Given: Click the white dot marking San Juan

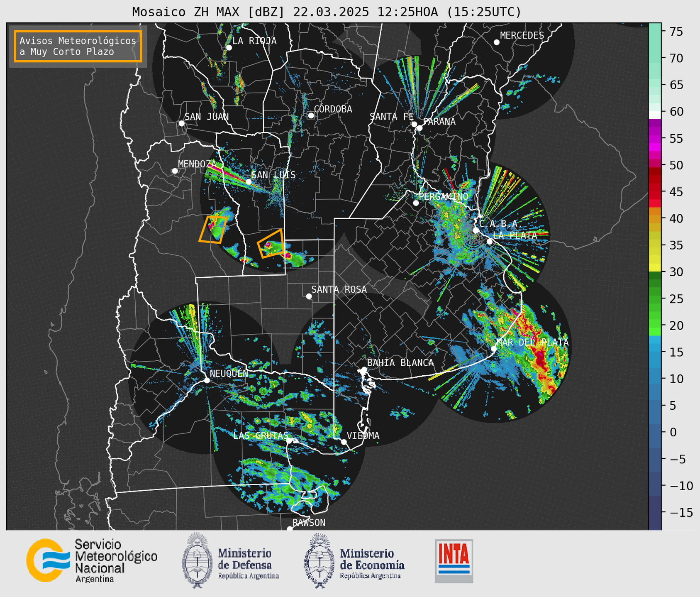Looking at the screenshot, I should click(x=181, y=123).
